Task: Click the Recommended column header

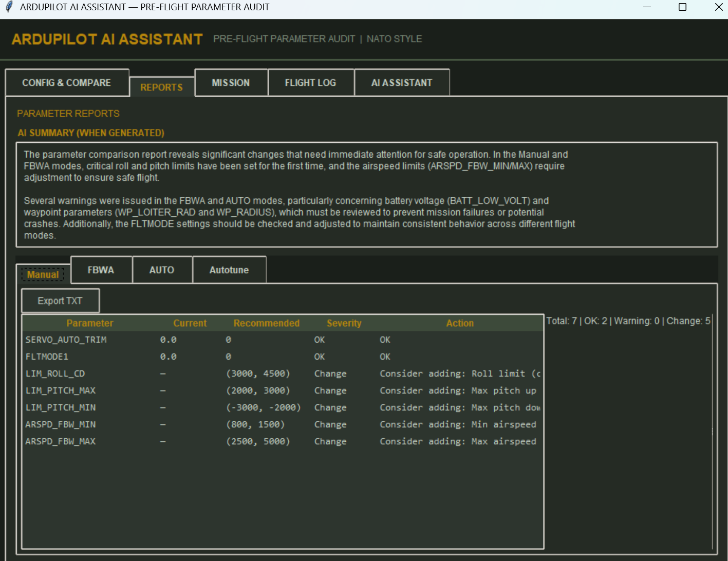Action: (x=267, y=323)
